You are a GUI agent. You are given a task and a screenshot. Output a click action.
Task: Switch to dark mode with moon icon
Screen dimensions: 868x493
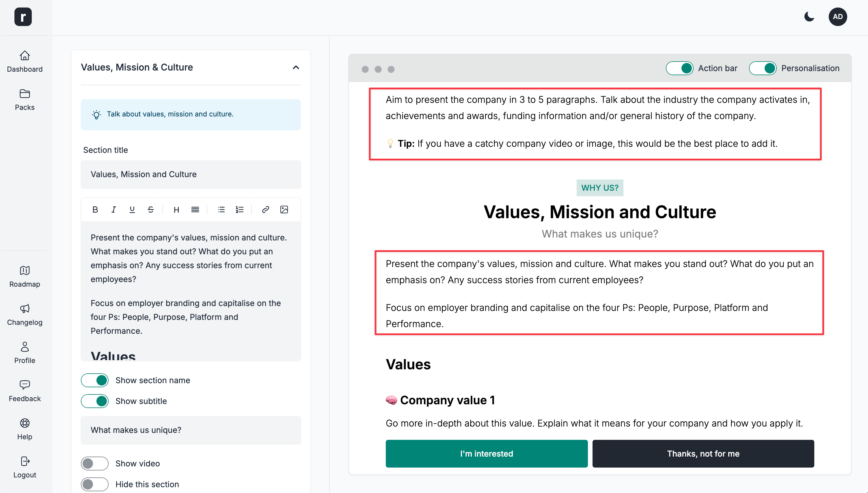click(x=809, y=16)
